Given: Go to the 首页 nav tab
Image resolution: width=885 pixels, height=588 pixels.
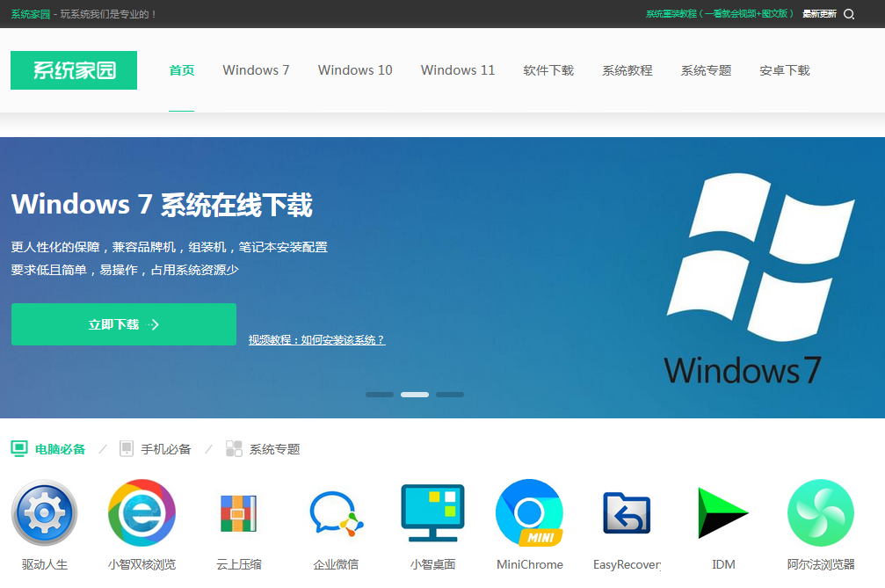Looking at the screenshot, I should coord(182,70).
